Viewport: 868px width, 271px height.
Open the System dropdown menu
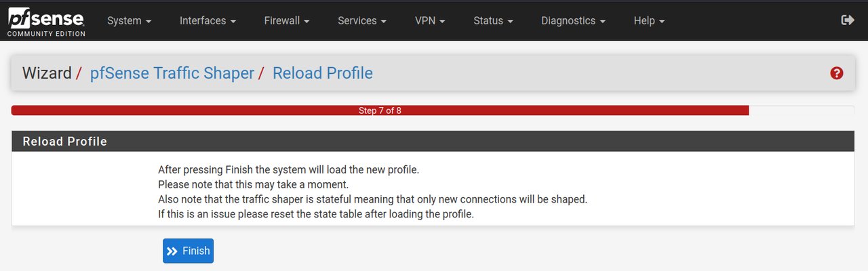(x=130, y=20)
